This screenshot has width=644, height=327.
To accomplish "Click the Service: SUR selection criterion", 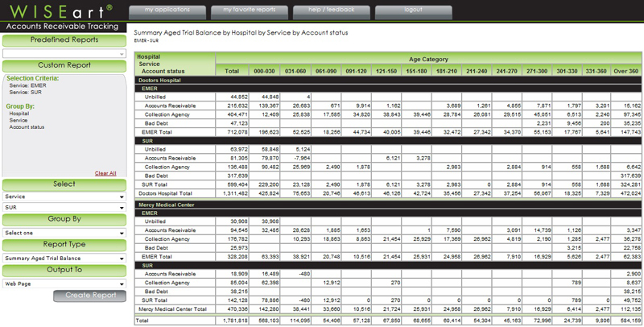I will [x=27, y=93].
